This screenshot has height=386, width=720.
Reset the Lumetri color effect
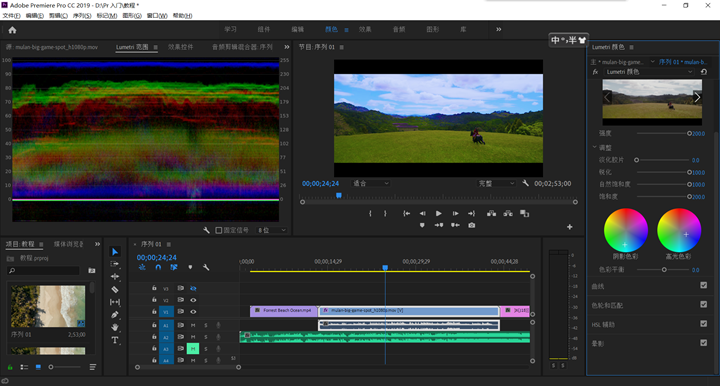coord(703,72)
